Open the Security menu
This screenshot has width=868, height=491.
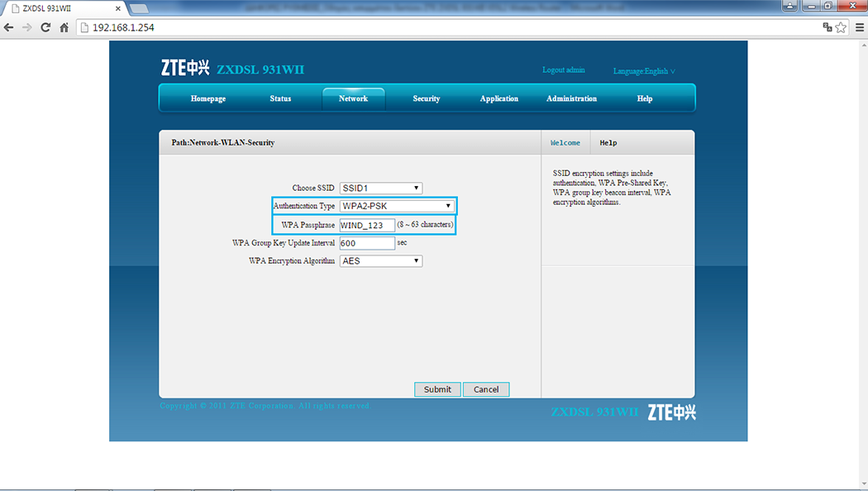click(427, 98)
